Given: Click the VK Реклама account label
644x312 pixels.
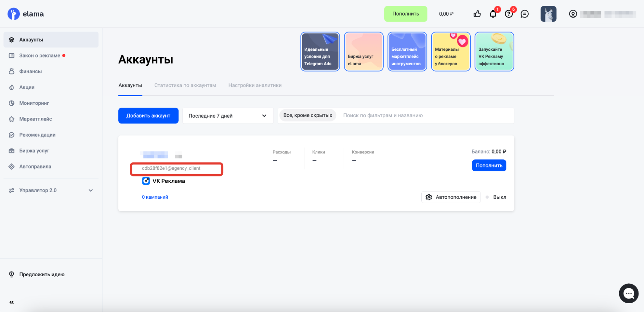Looking at the screenshot, I should click(x=168, y=181).
